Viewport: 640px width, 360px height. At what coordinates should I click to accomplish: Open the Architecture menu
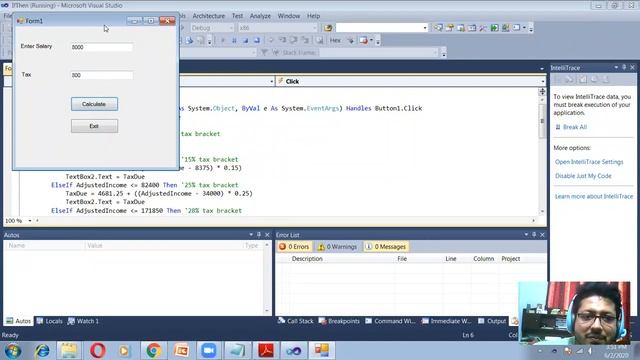209,16
